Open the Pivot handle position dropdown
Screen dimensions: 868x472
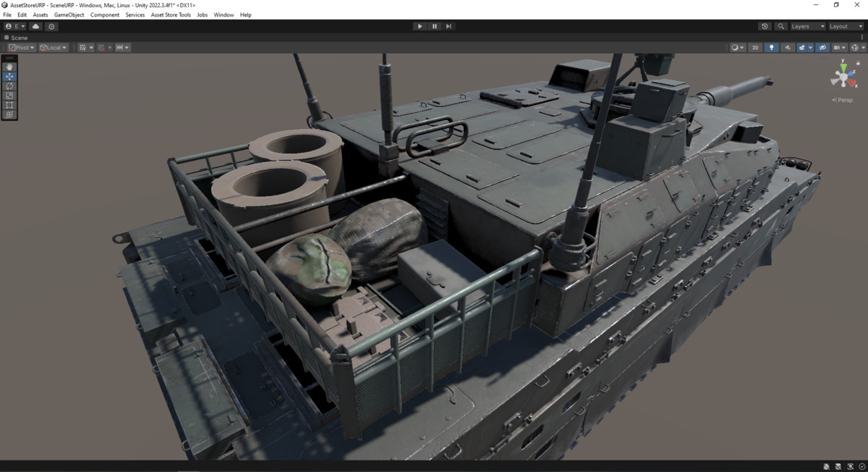(20, 47)
